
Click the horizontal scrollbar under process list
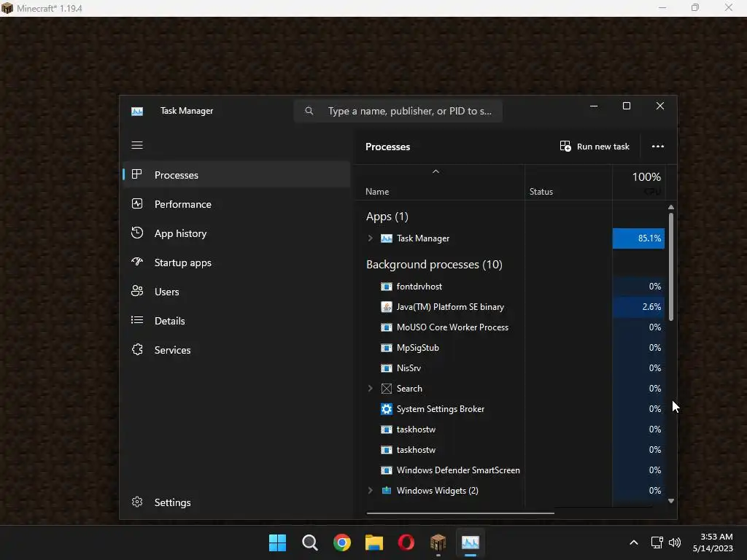click(x=460, y=513)
